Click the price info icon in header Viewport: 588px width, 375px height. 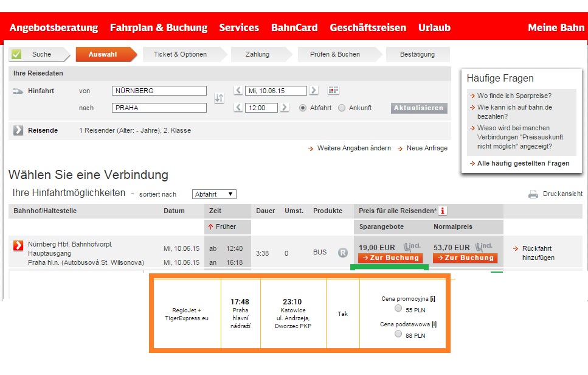pyautogui.click(x=443, y=211)
